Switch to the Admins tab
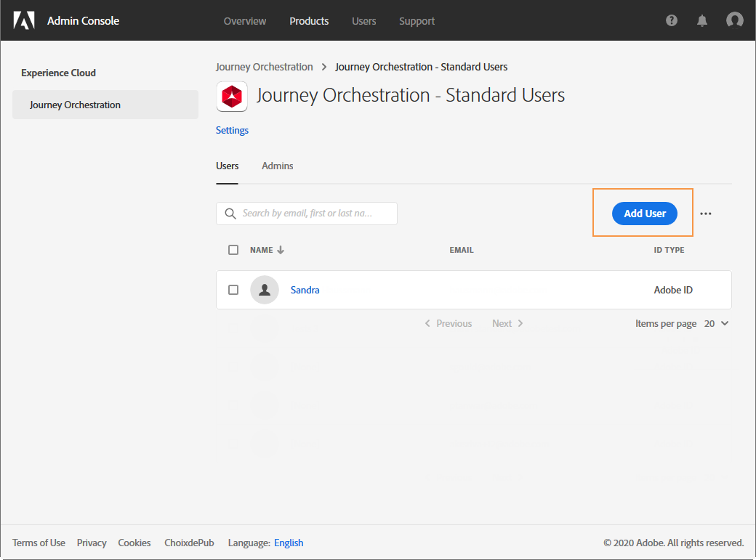Screen dimensions: 756x560 coord(278,166)
